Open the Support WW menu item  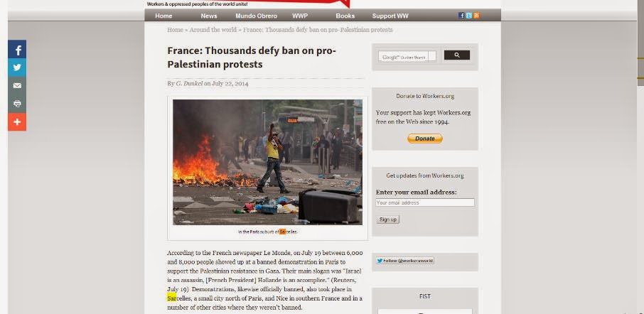point(390,16)
